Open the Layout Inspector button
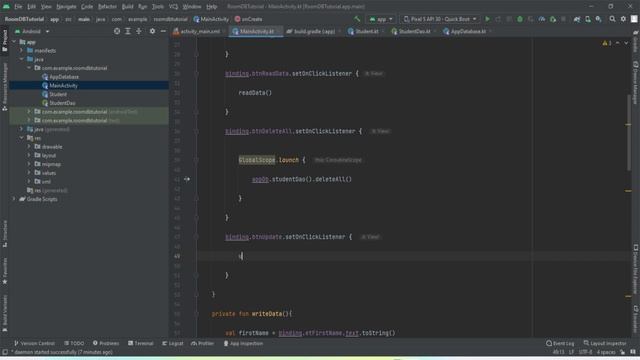640x360 pixels. [604, 343]
